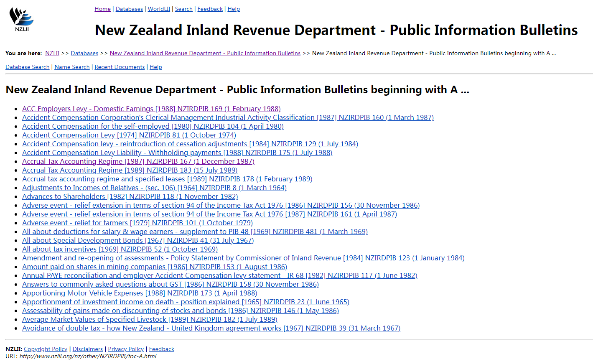593x364 pixels.
Task: Open Public Information Bulletins breadcrumb link
Action: point(205,53)
